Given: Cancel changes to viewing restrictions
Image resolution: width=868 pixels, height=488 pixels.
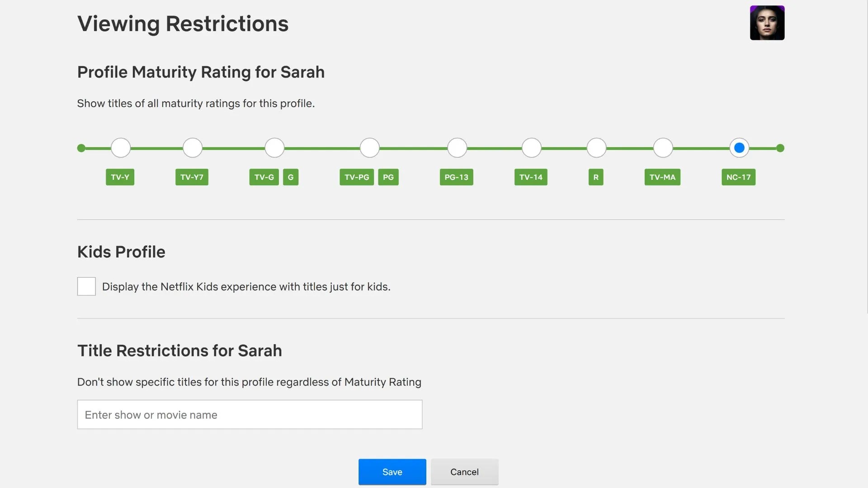Looking at the screenshot, I should pyautogui.click(x=464, y=471).
